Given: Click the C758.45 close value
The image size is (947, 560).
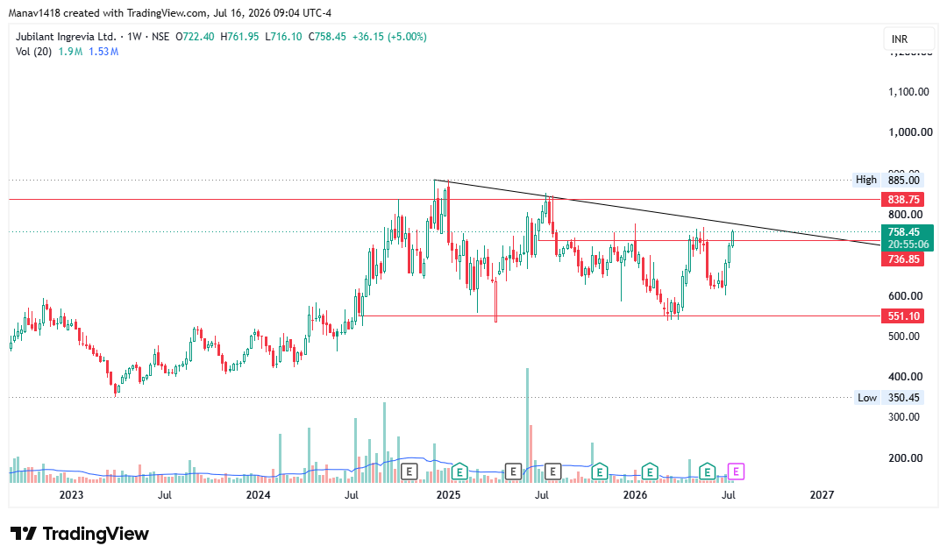Looking at the screenshot, I should coord(327,37).
